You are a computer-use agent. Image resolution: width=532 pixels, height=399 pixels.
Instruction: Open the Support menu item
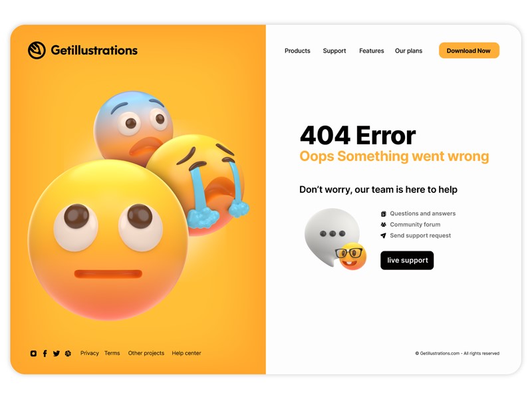[x=334, y=51]
